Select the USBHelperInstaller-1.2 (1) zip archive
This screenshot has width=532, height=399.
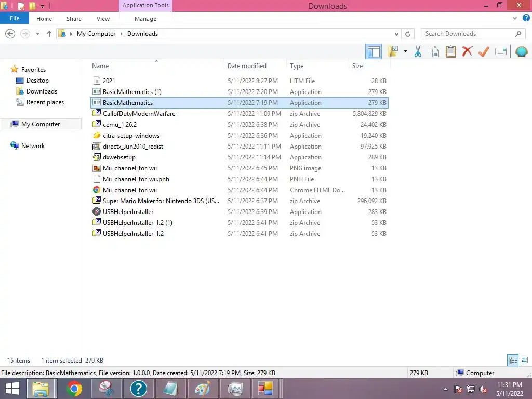(x=240, y=222)
